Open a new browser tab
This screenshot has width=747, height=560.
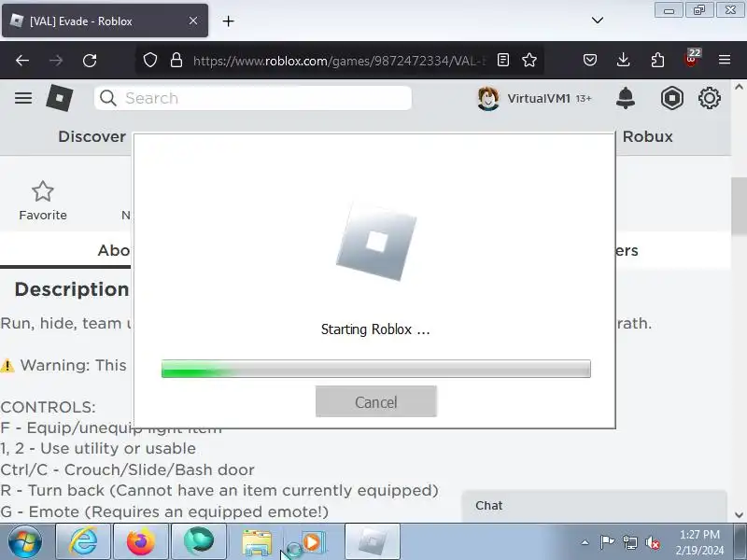coord(228,21)
